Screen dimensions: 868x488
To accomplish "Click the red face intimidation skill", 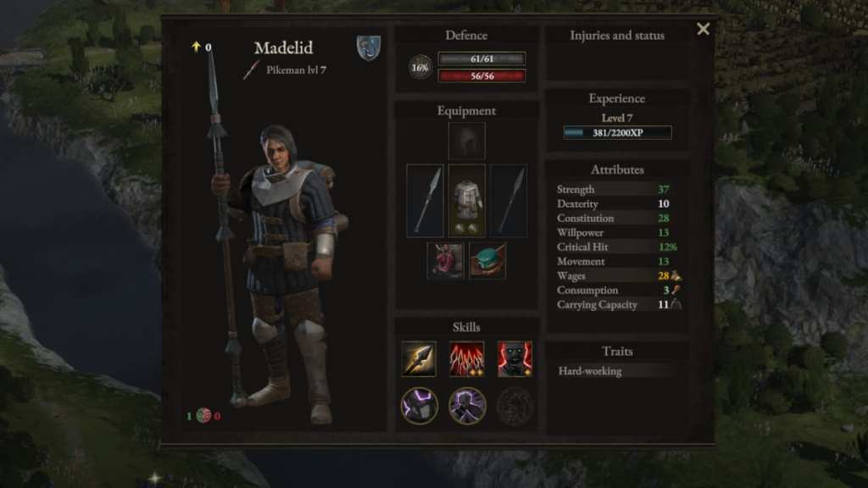I will pyautogui.click(x=515, y=359).
